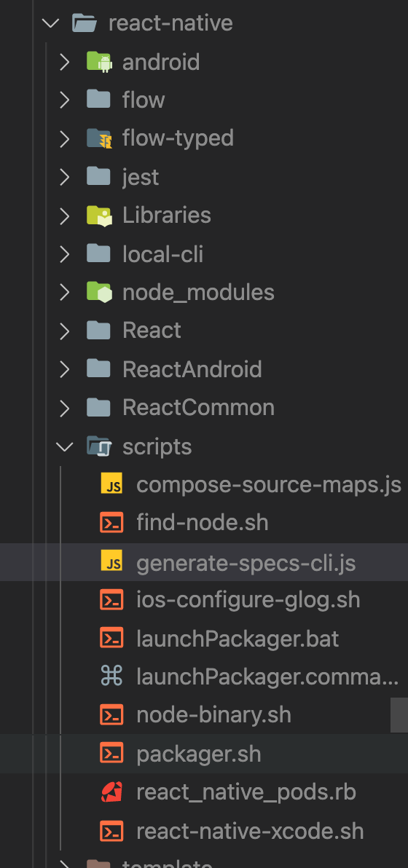Expand the jest folder chevron

click(x=65, y=177)
